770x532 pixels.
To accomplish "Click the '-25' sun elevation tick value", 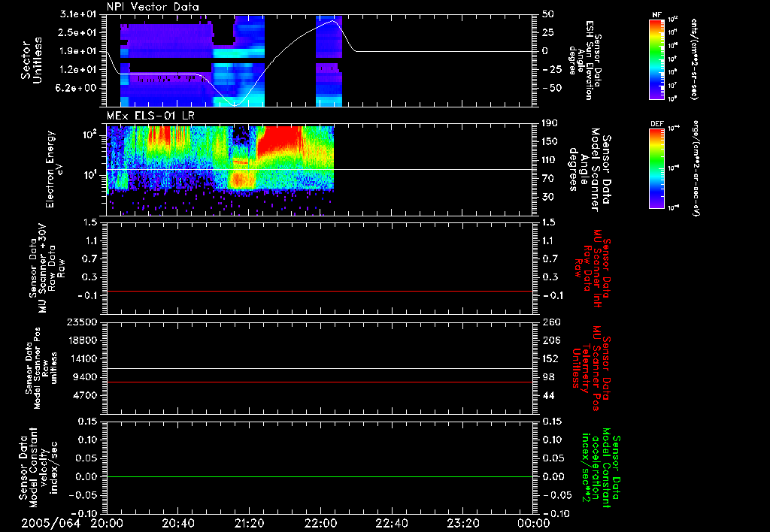I will (552, 70).
